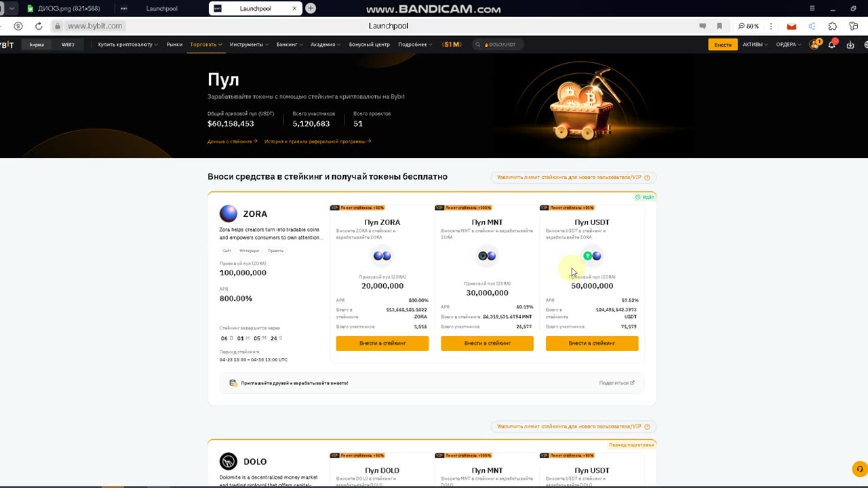
Task: Click the Пул ZORA heading
Action: 382,222
